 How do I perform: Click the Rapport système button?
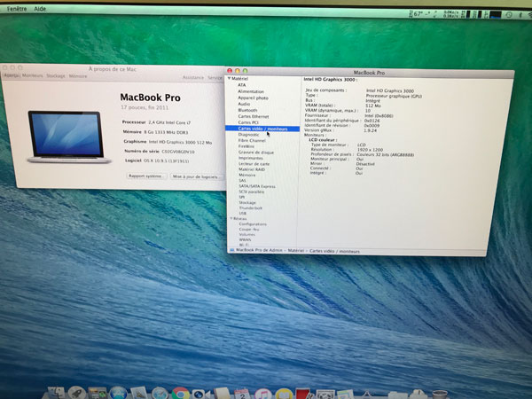(146, 176)
